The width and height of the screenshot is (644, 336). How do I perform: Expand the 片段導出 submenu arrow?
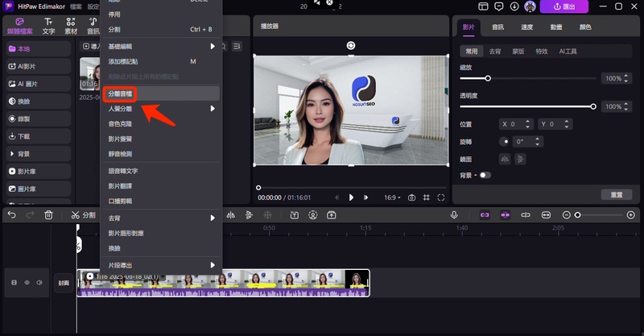coord(213,264)
